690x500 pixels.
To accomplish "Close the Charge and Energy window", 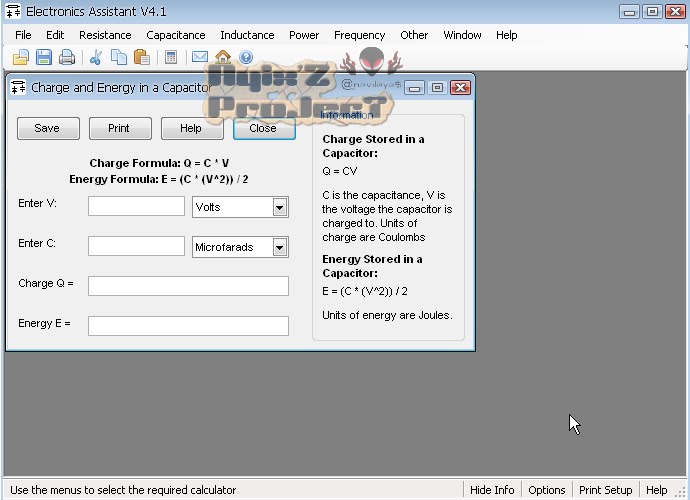I will click(460, 88).
